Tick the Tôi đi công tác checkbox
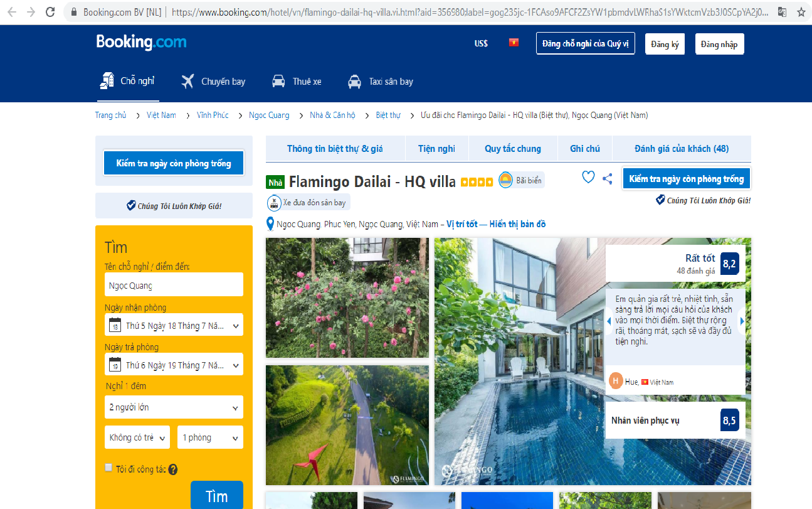Image resolution: width=812 pixels, height=509 pixels. point(108,468)
